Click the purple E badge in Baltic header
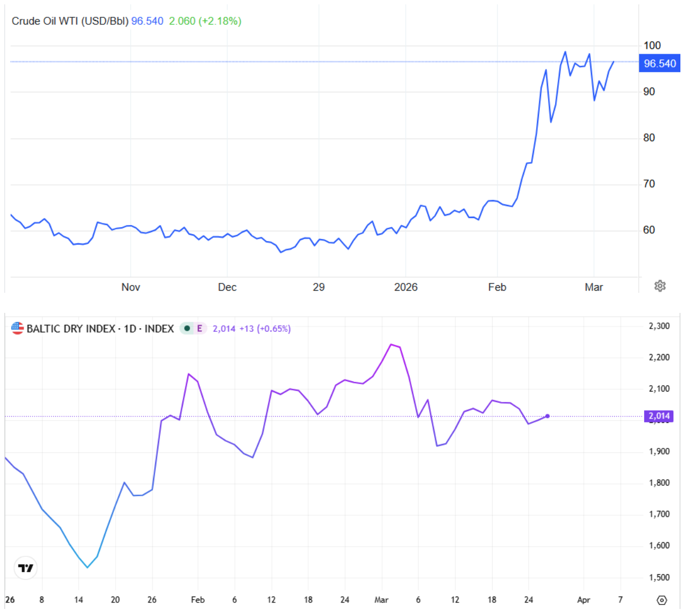Viewport: 688px width, 616px height. (x=200, y=328)
